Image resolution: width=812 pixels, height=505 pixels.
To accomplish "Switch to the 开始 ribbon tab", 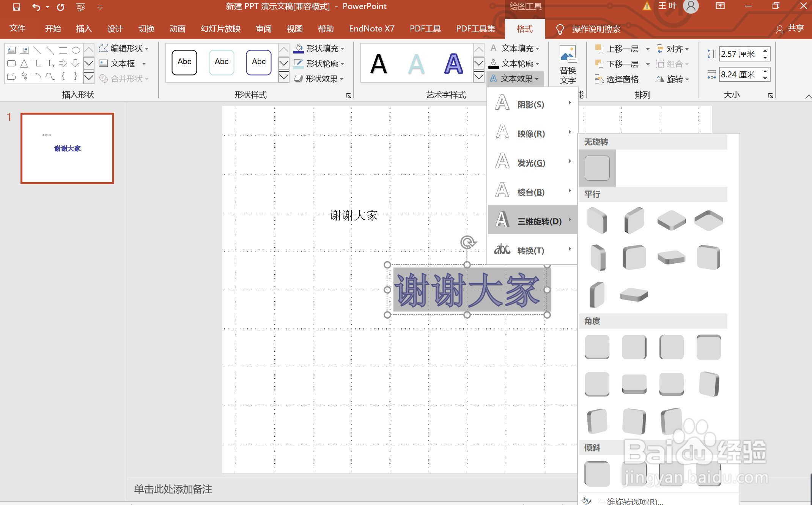I will click(x=53, y=28).
